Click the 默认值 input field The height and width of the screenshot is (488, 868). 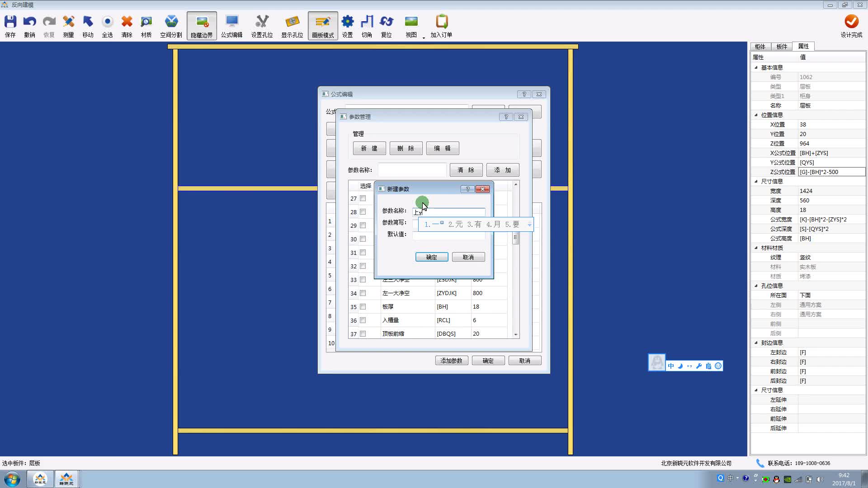tap(448, 235)
